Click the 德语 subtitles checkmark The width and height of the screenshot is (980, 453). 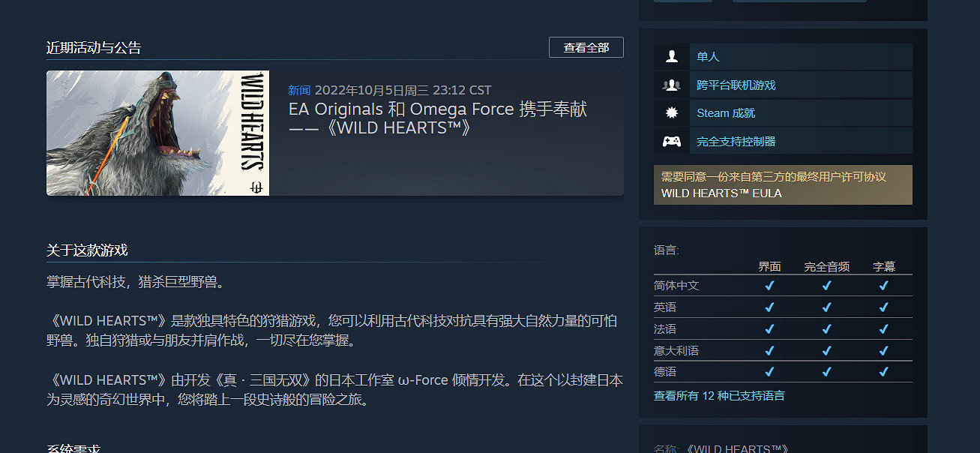click(x=883, y=372)
